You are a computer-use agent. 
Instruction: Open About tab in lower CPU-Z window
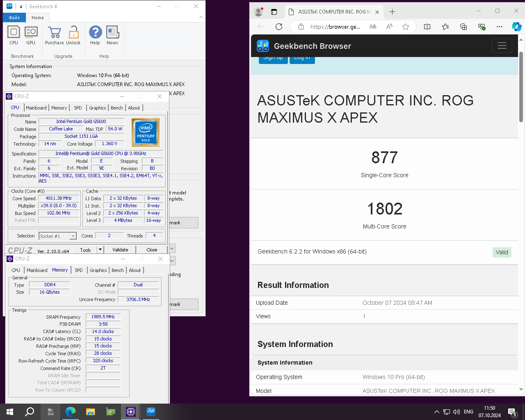135,270
